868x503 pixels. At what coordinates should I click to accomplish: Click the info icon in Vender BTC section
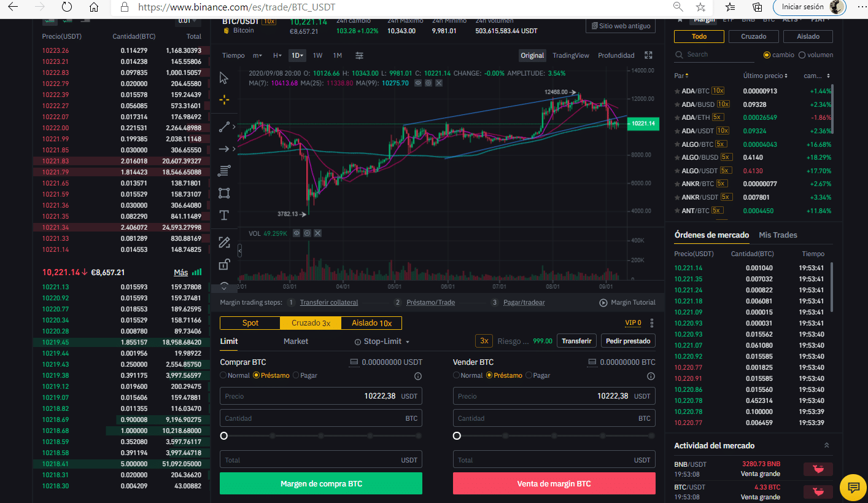651,376
